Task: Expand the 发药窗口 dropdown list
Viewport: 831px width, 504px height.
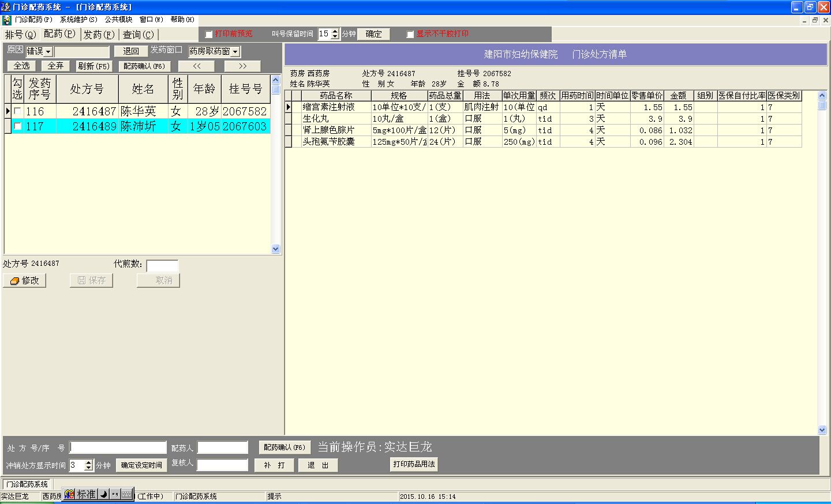Action: tap(235, 52)
